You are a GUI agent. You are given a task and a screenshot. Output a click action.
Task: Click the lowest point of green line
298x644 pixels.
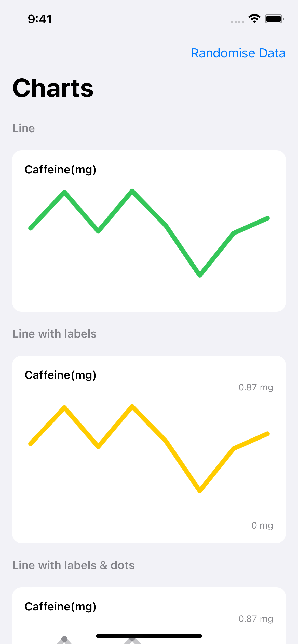200,275
